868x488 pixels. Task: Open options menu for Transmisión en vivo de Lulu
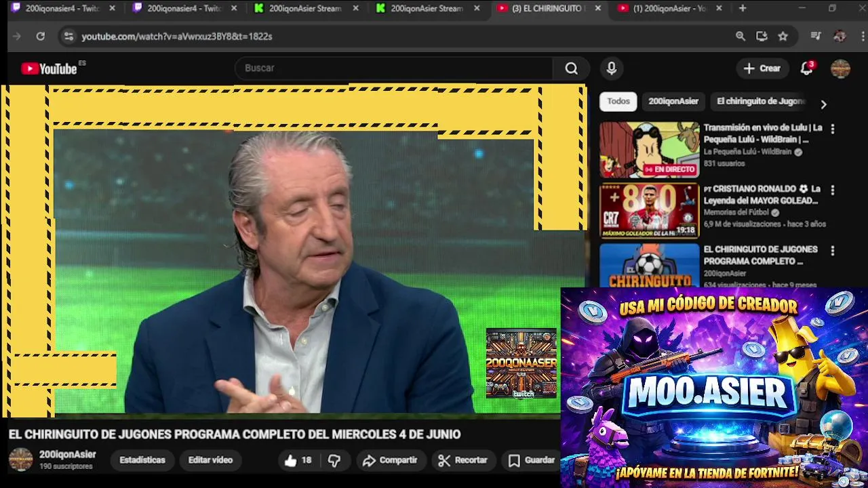pos(833,129)
